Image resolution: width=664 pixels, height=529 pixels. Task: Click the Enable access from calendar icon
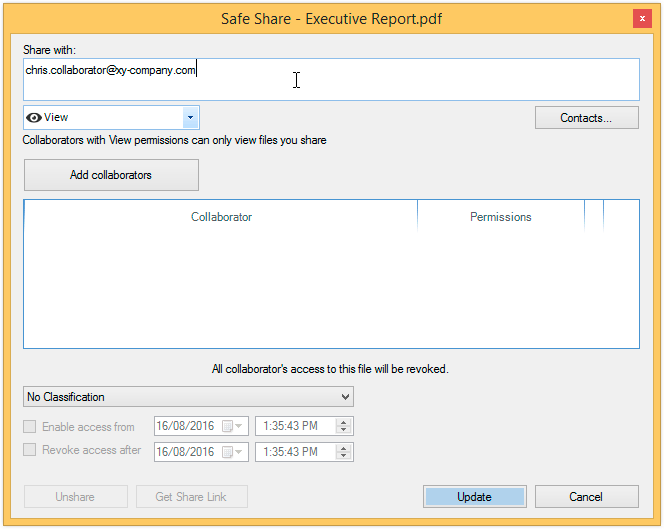227,426
